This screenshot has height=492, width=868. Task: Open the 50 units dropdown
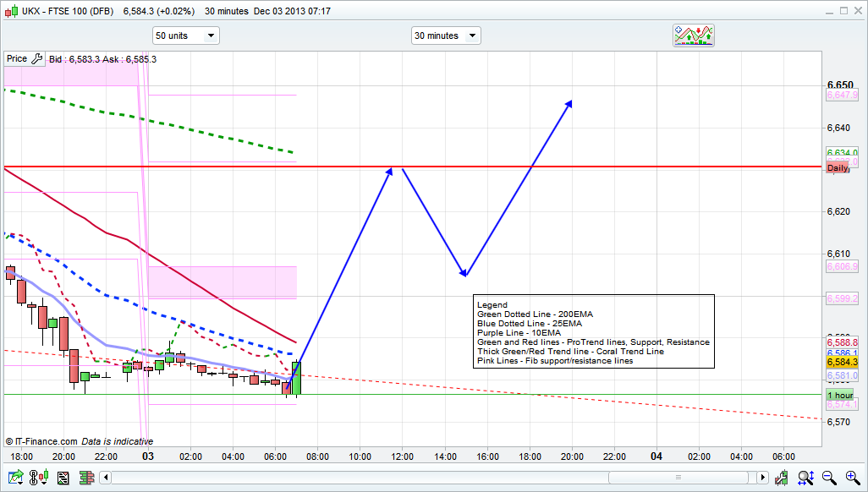pos(185,36)
